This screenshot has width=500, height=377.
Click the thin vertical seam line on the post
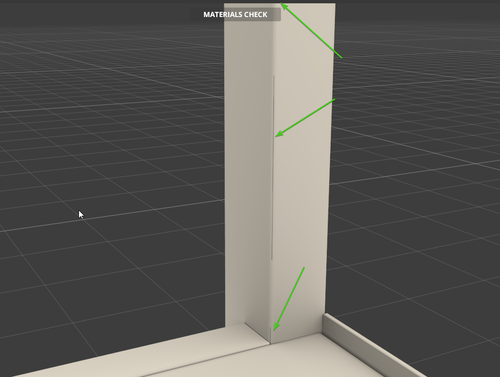click(273, 167)
